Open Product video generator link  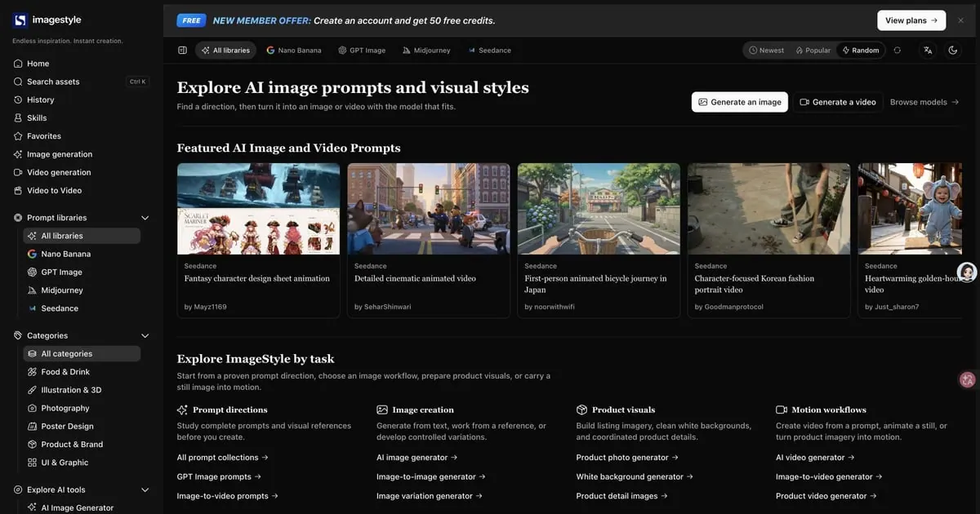826,496
